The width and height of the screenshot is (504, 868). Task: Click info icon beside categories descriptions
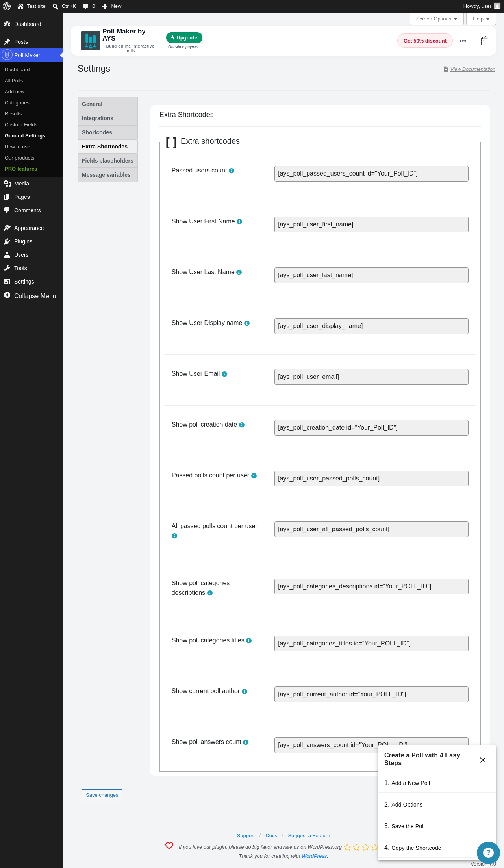click(210, 593)
